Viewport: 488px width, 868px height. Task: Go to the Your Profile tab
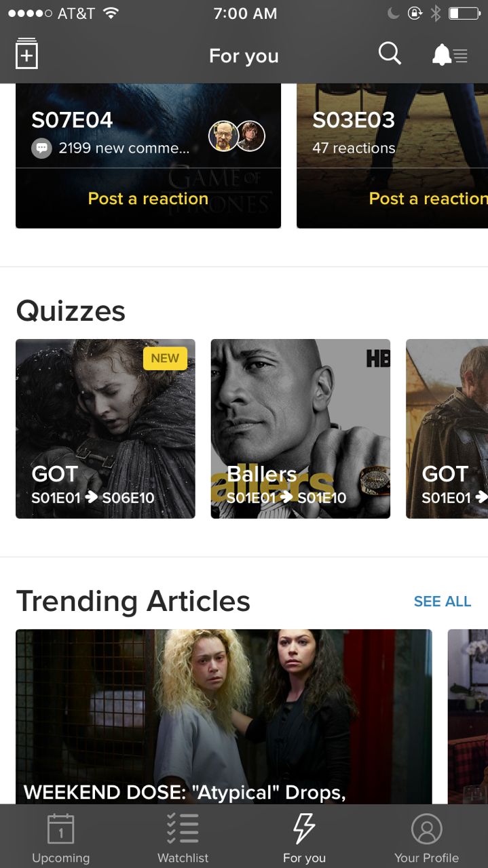click(426, 838)
